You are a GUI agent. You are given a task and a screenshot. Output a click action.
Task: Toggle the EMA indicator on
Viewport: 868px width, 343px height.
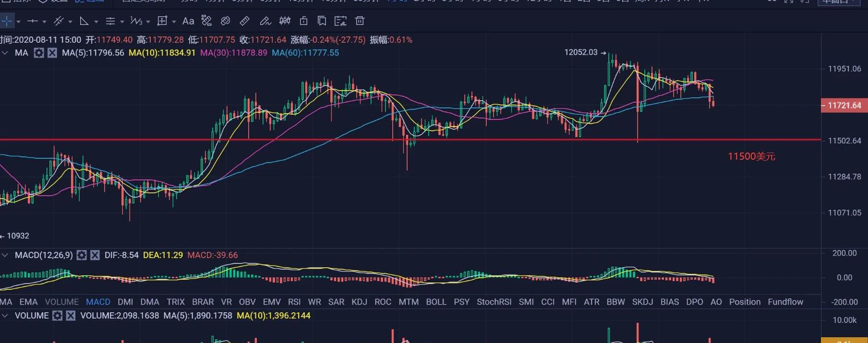[x=28, y=302]
